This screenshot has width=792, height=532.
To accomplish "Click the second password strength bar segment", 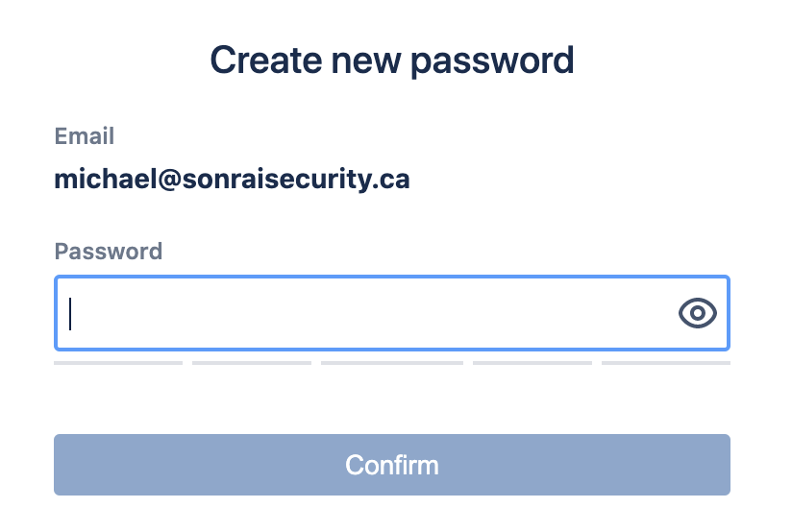I will click(x=252, y=363).
